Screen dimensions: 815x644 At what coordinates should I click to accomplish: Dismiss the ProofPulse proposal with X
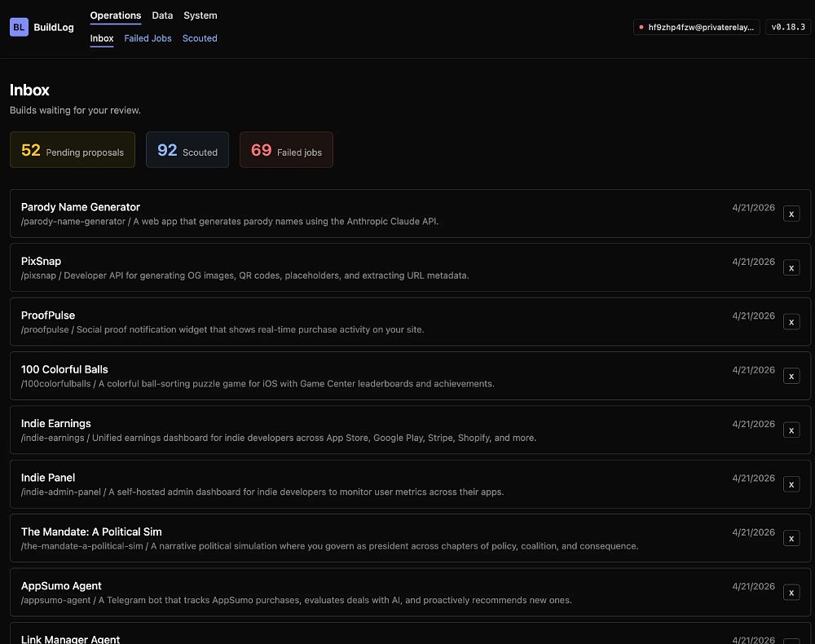791,322
